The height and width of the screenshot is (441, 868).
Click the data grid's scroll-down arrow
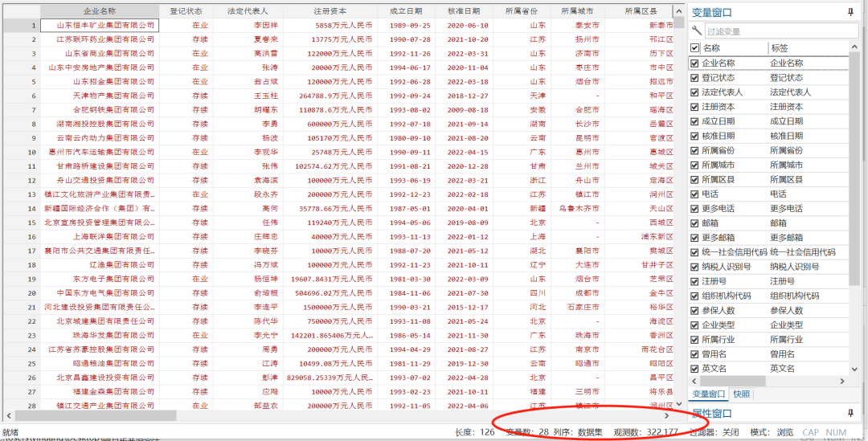pos(679,405)
